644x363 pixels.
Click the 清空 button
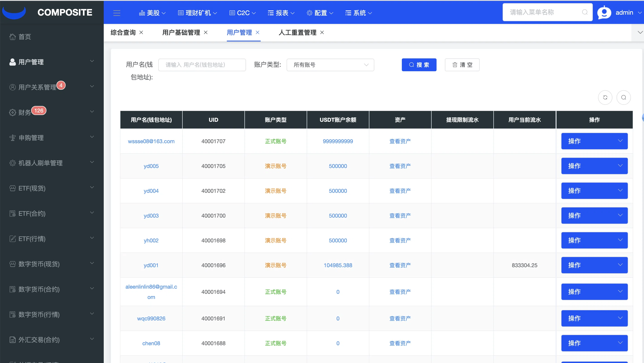pyautogui.click(x=462, y=65)
